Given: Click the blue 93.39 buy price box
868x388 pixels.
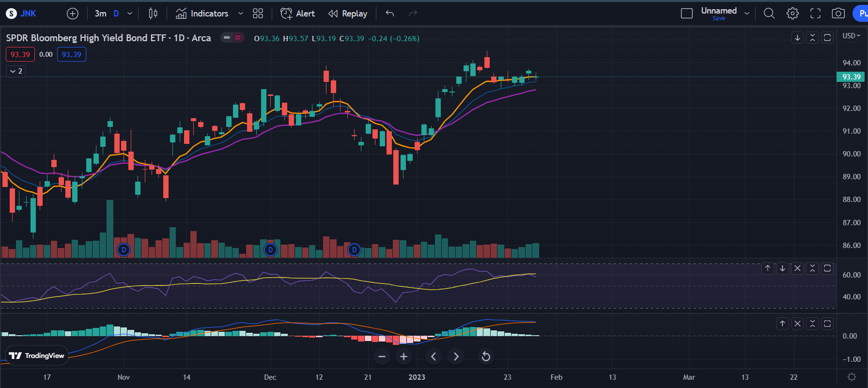Looking at the screenshot, I should (72, 54).
